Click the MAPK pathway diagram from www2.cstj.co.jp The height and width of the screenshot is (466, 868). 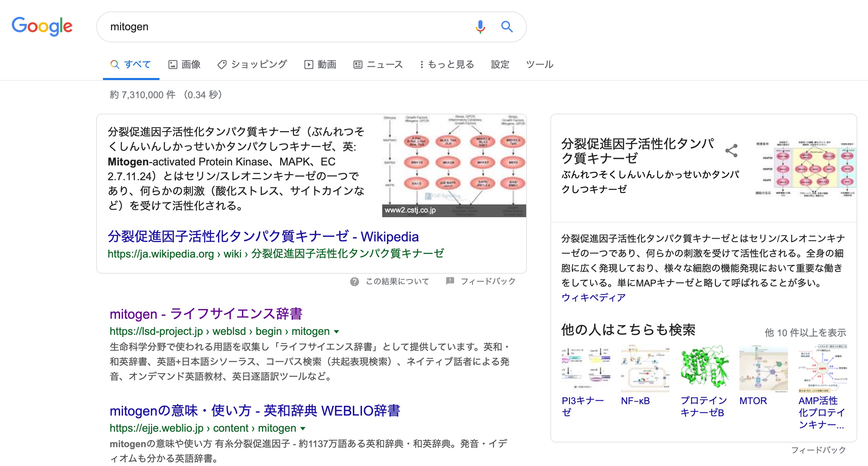(454, 165)
